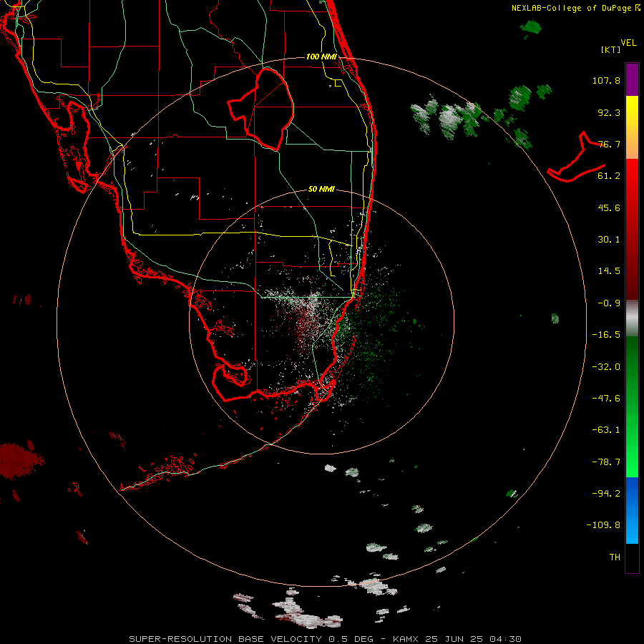
Task: Select the -32.0 scale value
Action: coord(606,367)
